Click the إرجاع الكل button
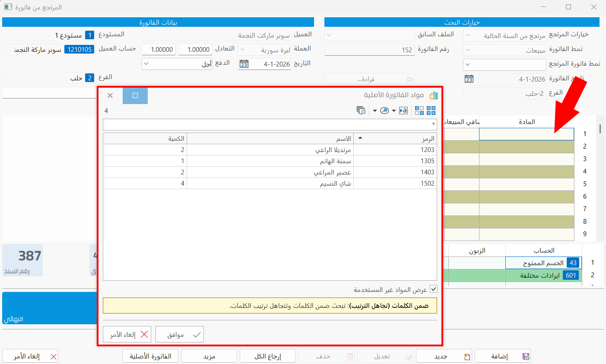 point(267,356)
